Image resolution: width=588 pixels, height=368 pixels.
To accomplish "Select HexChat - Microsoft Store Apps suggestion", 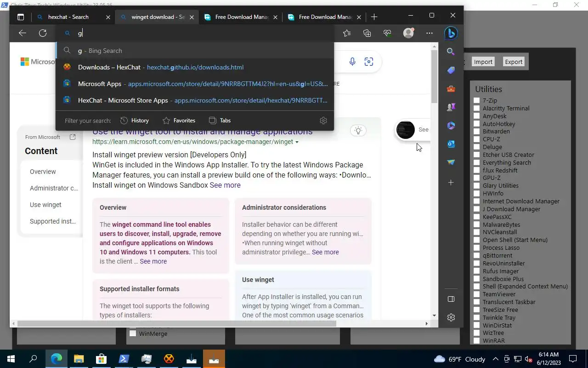I will tap(195, 100).
